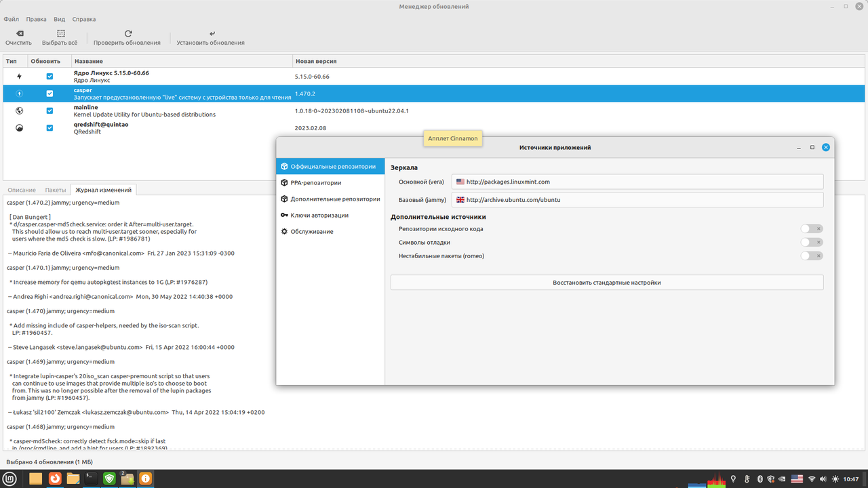Click the QRedshift light bulb tray icon

pyautogui.click(x=733, y=479)
